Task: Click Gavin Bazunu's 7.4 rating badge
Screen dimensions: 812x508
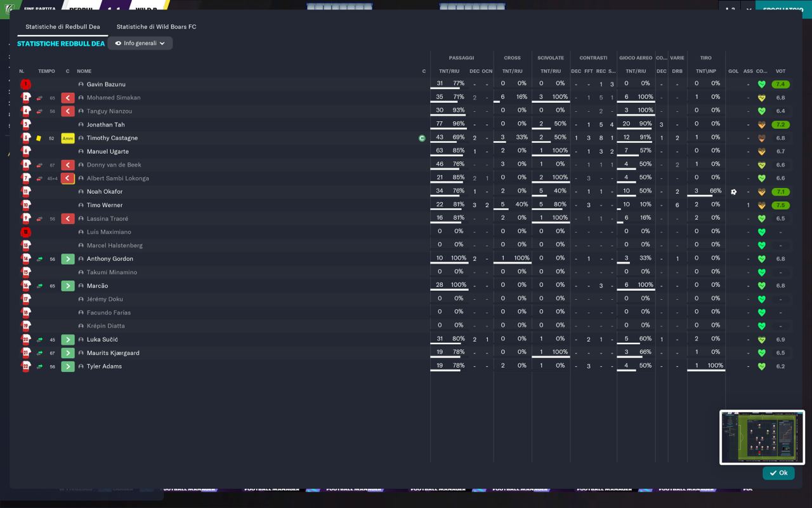Action: 780,84
